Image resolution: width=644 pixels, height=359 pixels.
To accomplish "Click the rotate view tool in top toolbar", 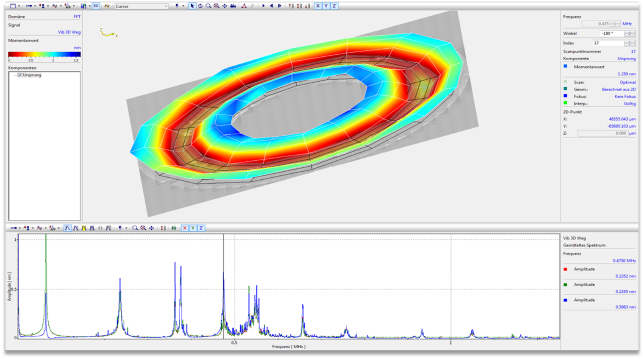I will [x=200, y=6].
